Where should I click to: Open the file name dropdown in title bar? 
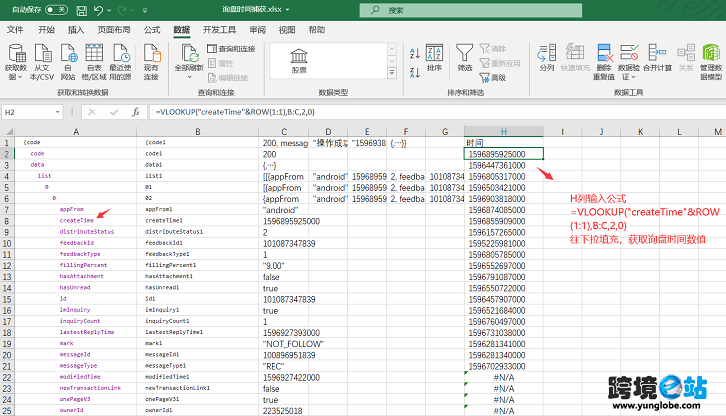288,9
